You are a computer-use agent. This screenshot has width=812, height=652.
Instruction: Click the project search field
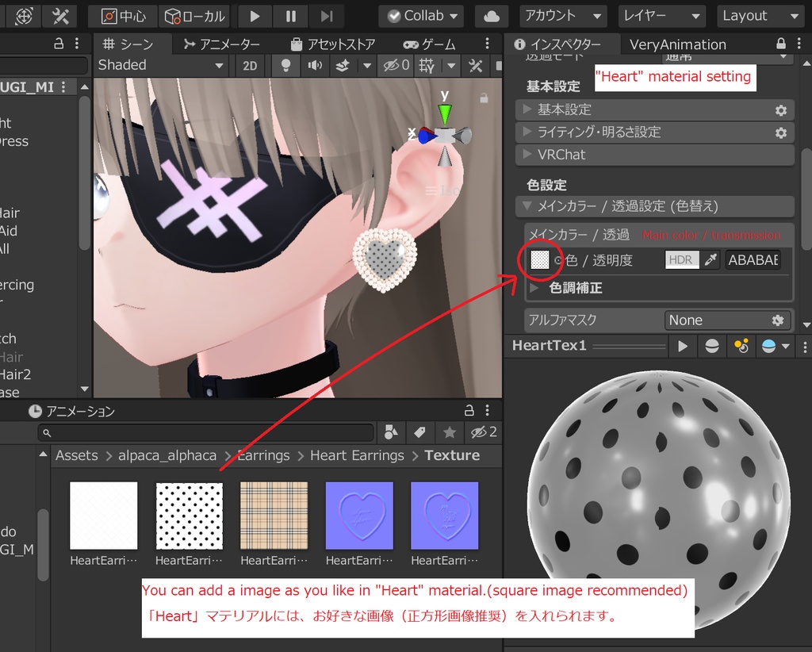205,432
